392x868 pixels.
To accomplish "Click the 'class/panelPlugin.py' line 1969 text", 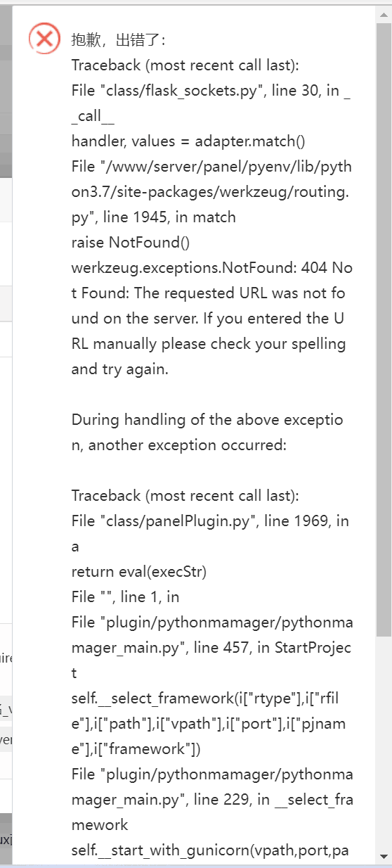I will click(210, 521).
